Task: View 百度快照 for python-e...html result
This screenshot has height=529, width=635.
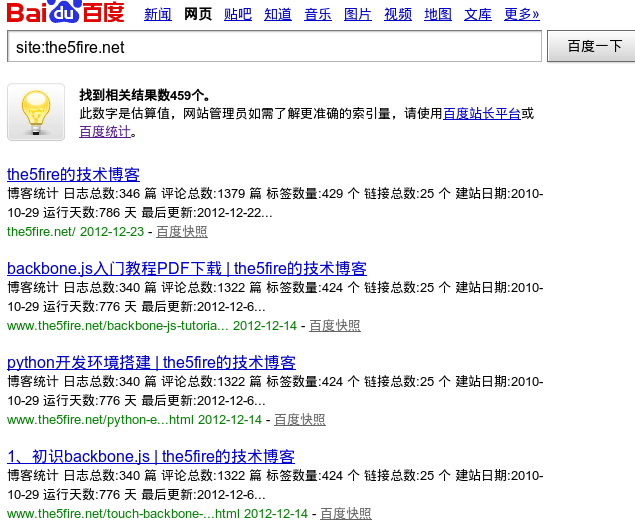Action: click(x=300, y=420)
